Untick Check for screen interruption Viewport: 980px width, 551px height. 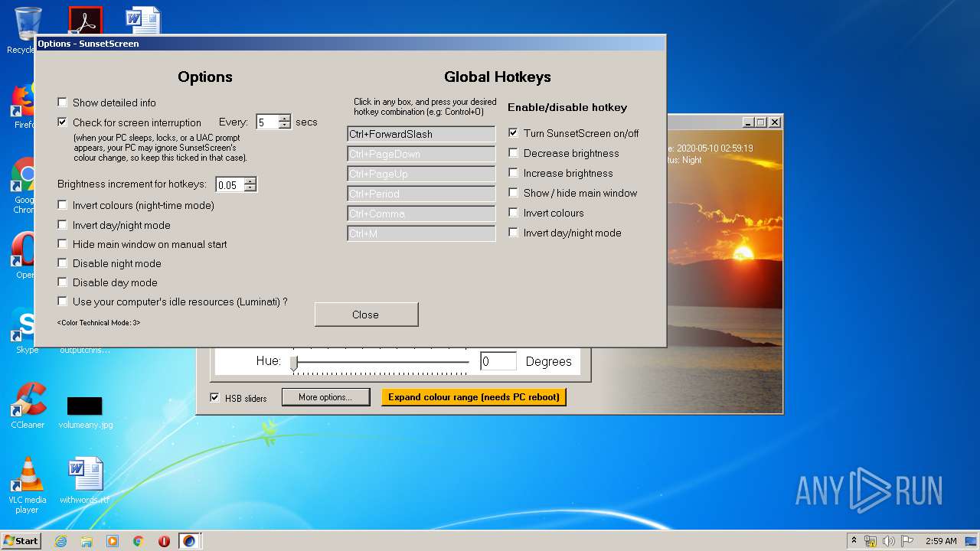click(x=63, y=122)
